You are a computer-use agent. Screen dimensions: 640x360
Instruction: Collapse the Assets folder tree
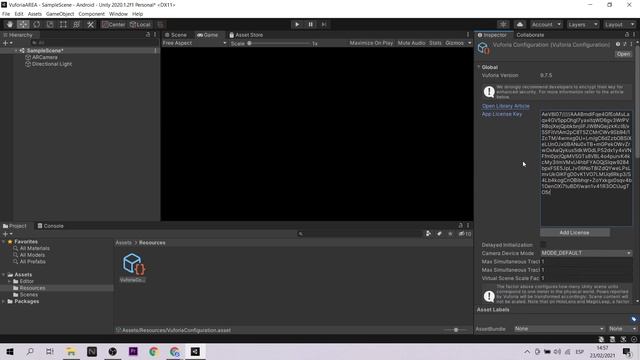pos(4,275)
